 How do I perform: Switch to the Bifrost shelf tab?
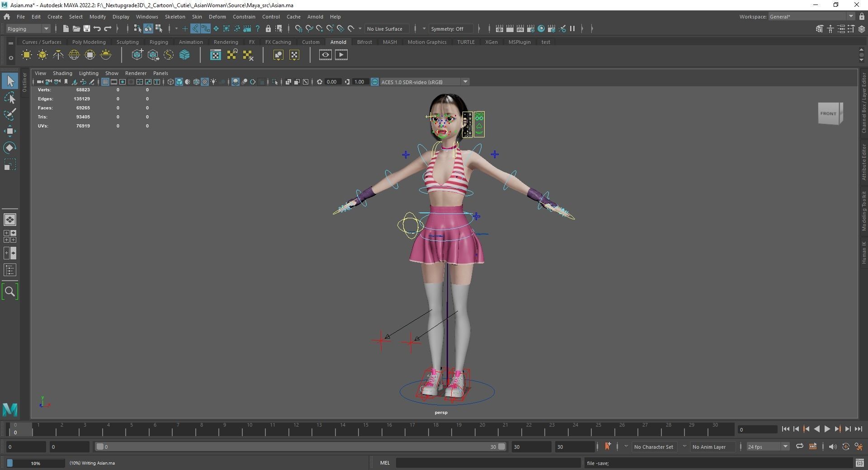point(364,42)
